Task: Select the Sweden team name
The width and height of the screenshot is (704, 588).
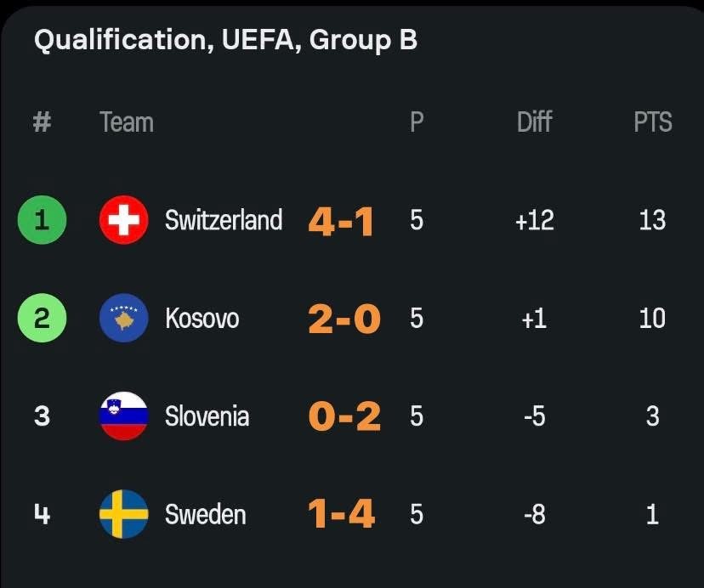Action: pos(205,514)
